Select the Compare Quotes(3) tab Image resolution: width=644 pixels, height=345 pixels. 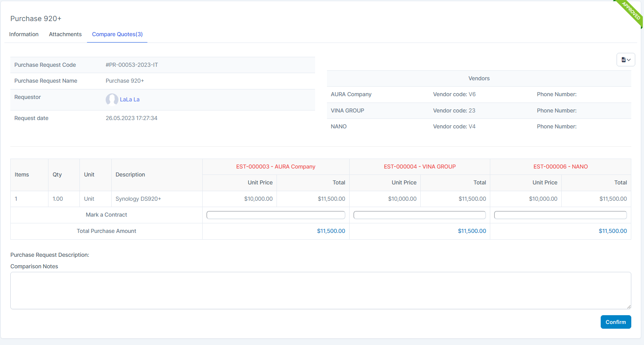(x=117, y=34)
